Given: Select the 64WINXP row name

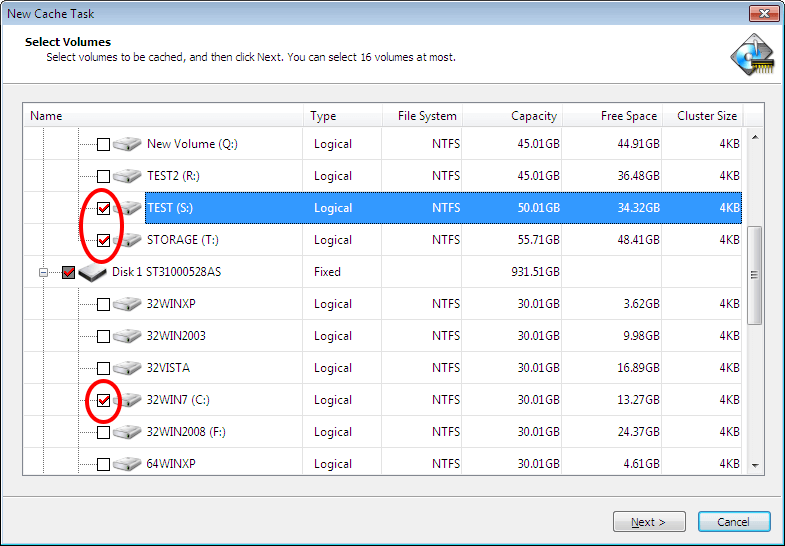Looking at the screenshot, I should tap(171, 464).
